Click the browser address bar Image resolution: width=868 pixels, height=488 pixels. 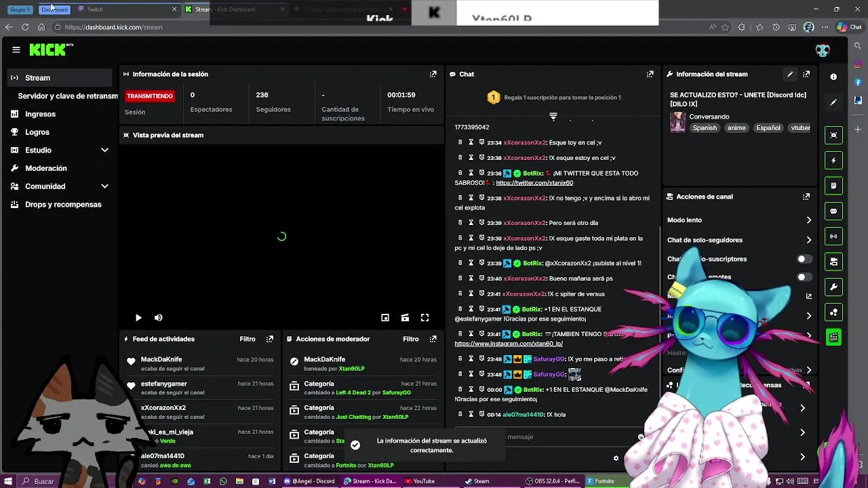pyautogui.click(x=380, y=27)
